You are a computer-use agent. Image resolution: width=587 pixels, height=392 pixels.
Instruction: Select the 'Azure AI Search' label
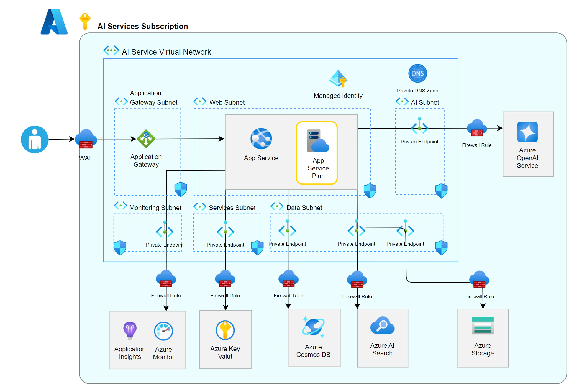(x=382, y=349)
